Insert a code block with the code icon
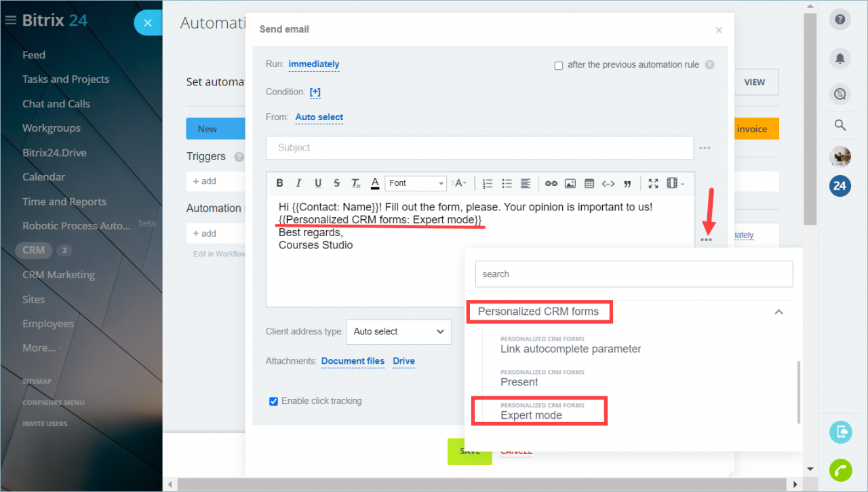Image resolution: width=868 pixels, height=492 pixels. [608, 183]
